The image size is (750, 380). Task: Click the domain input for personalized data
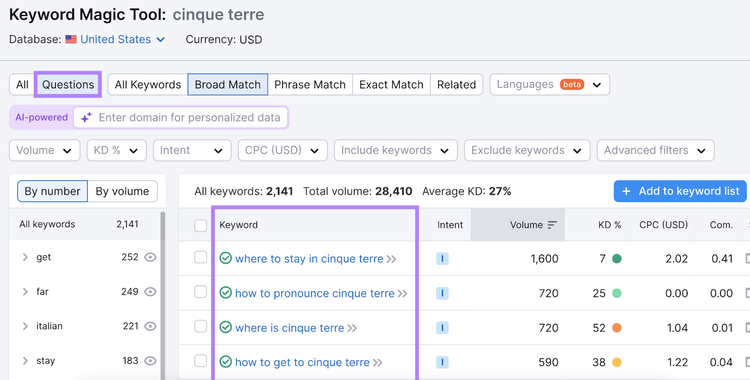(x=181, y=118)
